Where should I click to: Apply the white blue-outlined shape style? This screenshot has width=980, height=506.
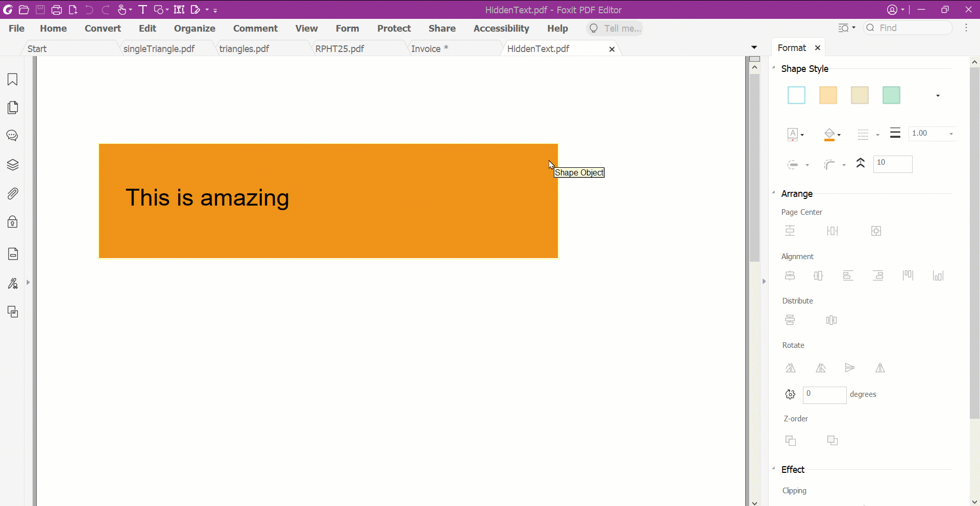[x=796, y=95]
